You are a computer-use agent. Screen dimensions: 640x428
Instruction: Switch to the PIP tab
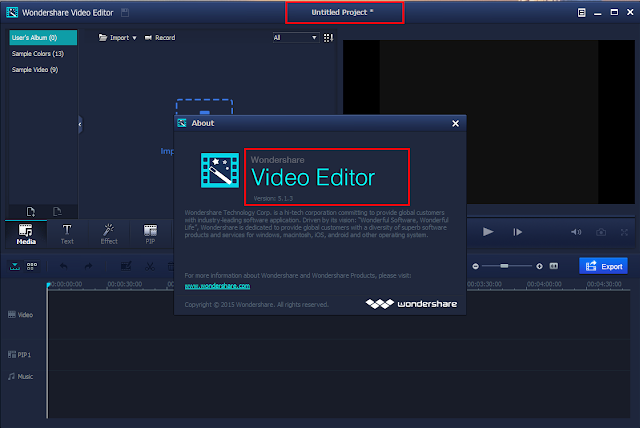(150, 234)
